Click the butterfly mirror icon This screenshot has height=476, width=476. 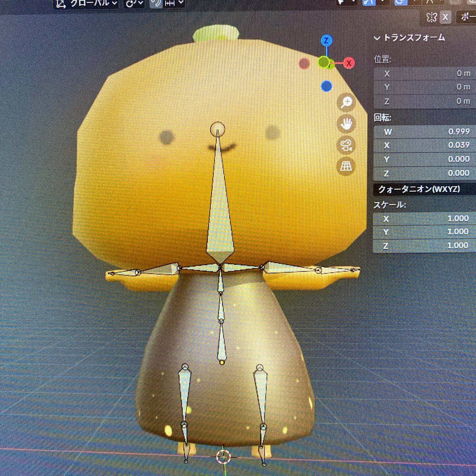pos(431,17)
